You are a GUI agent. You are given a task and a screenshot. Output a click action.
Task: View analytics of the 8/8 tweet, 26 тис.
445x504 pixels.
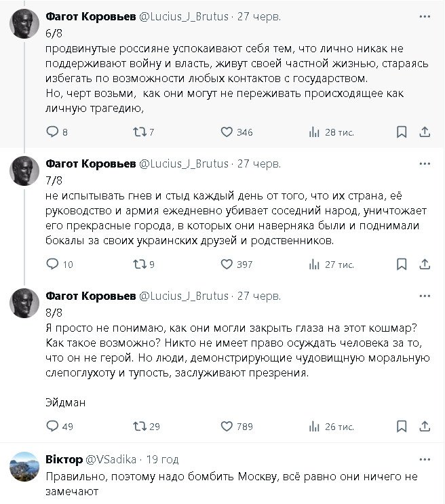click(314, 426)
